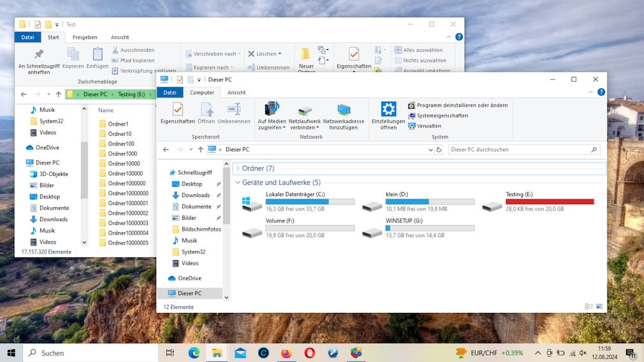Launch Firefox from the taskbar
644x362 pixels.
286,352
